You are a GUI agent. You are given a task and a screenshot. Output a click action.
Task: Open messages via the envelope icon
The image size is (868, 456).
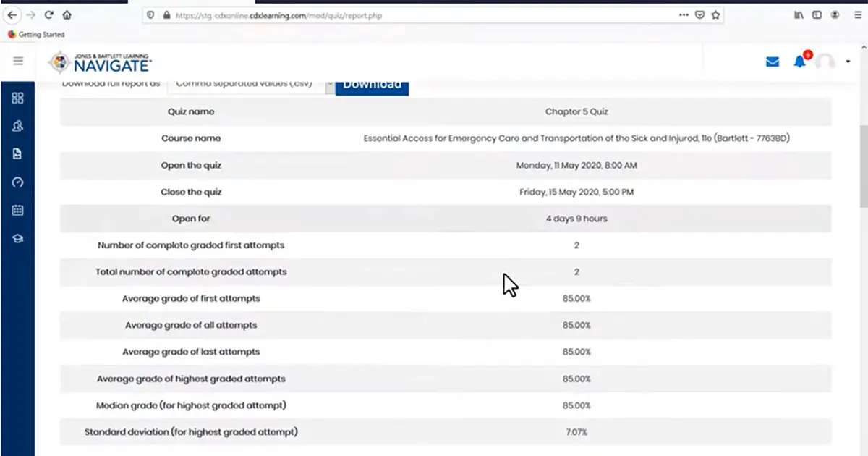click(x=773, y=62)
